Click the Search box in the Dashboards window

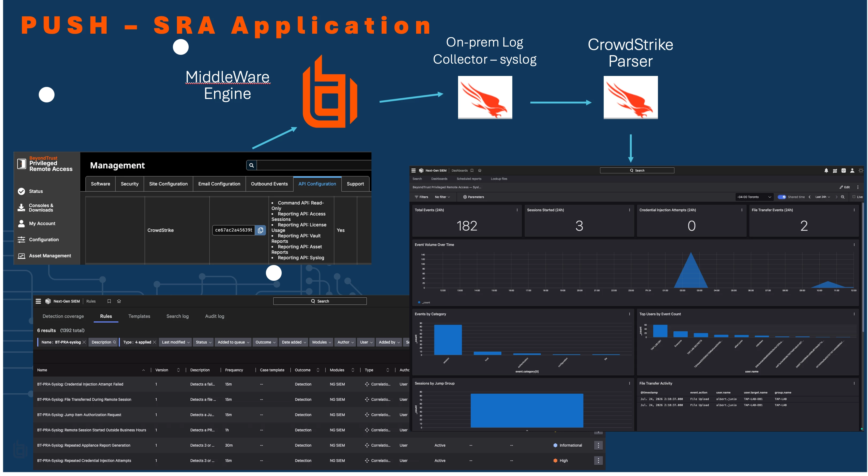(x=637, y=171)
